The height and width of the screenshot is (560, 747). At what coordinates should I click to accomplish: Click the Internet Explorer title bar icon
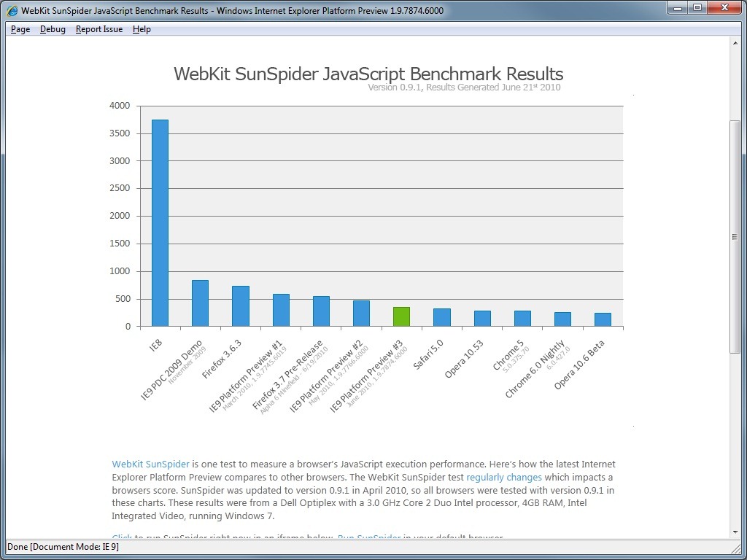point(12,10)
